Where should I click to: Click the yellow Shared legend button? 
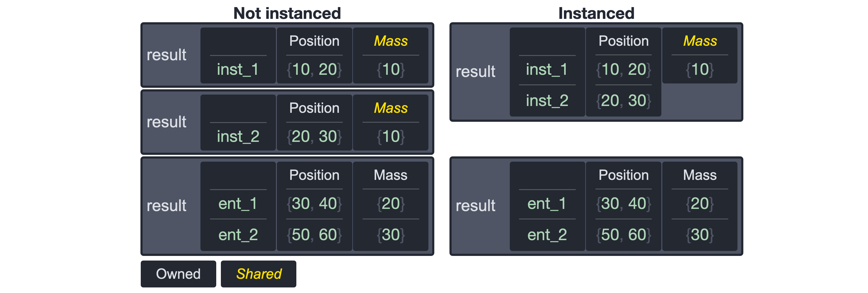point(258,274)
